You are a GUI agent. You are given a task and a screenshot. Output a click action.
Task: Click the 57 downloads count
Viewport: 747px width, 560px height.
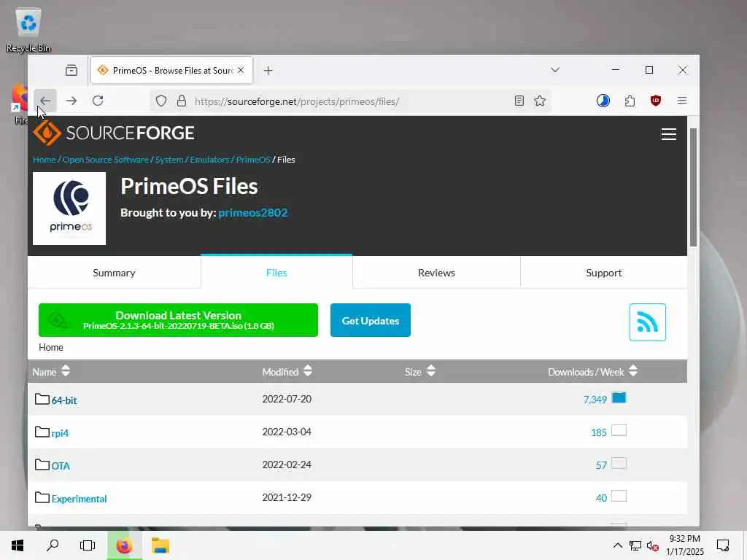click(601, 465)
